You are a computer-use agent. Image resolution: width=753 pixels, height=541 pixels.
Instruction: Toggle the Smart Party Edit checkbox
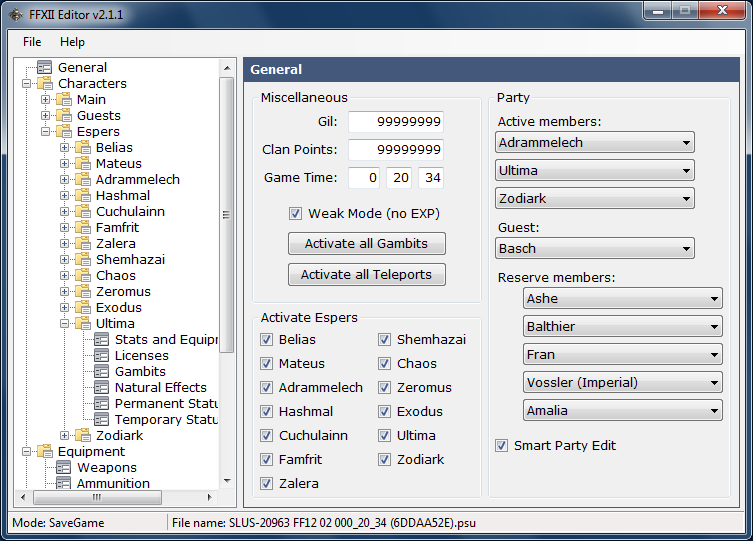501,445
